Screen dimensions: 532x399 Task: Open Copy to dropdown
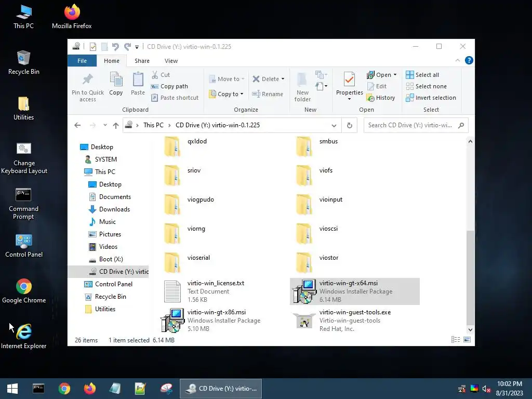(227, 94)
